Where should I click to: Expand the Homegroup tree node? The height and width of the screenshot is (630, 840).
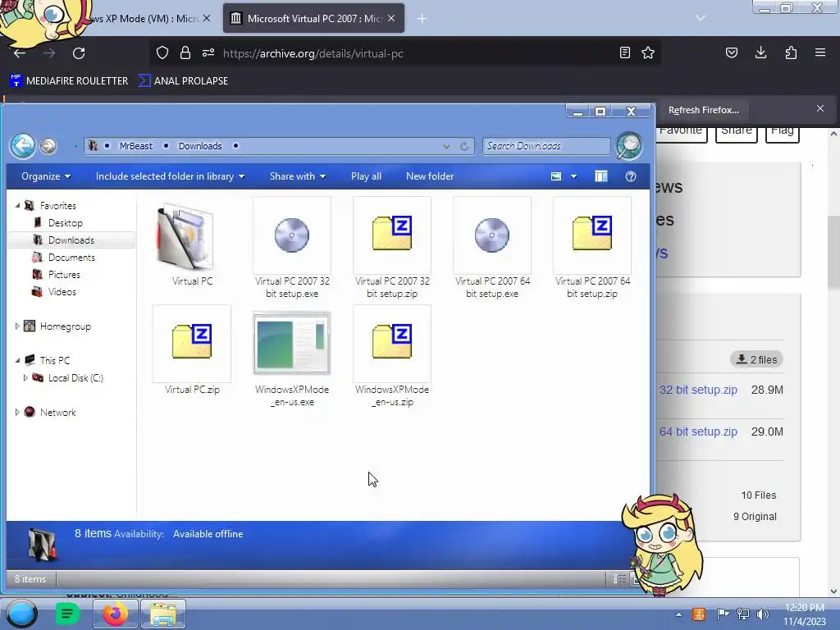point(17,326)
